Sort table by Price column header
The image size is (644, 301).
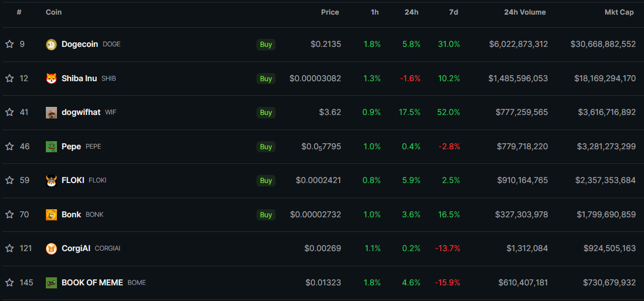point(330,12)
